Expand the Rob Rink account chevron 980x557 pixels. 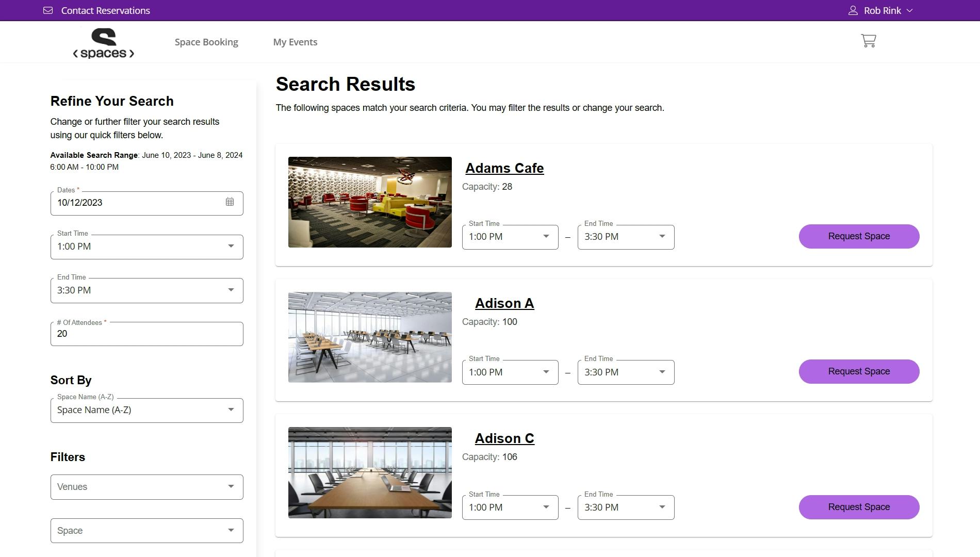pyautogui.click(x=909, y=10)
